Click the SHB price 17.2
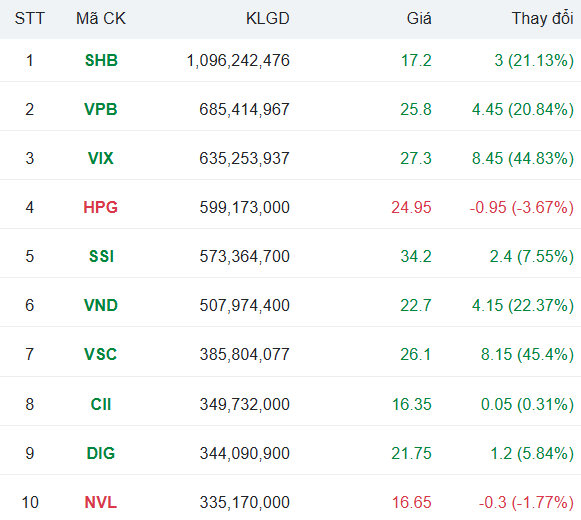The image size is (581, 520). (416, 60)
